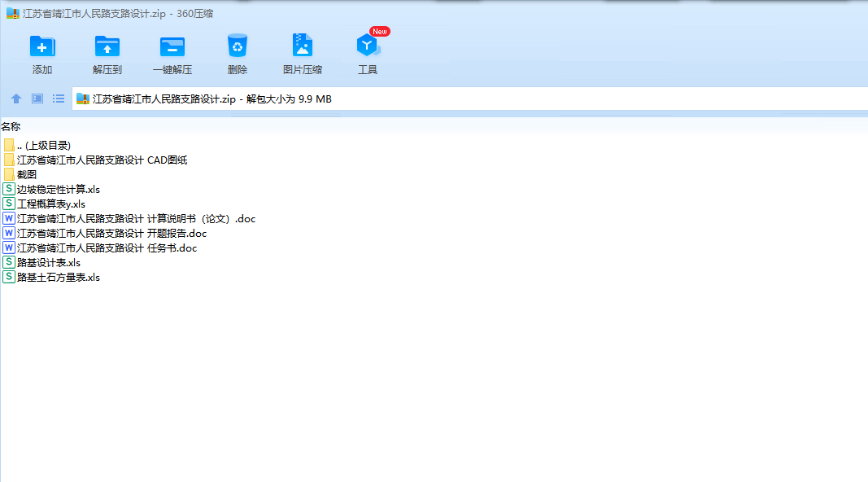
Task: Select the 计算说明书（论文）.doc file
Action: click(136, 219)
